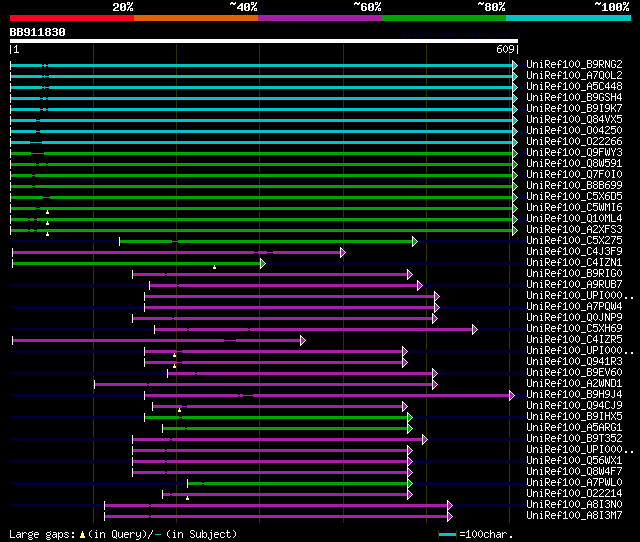
Task: Click the UniRef100_B9H9J4 label
Action: (574, 395)
